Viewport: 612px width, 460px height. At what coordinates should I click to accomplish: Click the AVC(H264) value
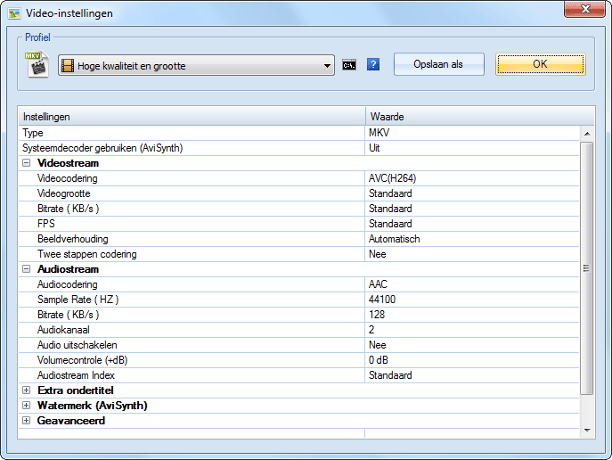(392, 178)
